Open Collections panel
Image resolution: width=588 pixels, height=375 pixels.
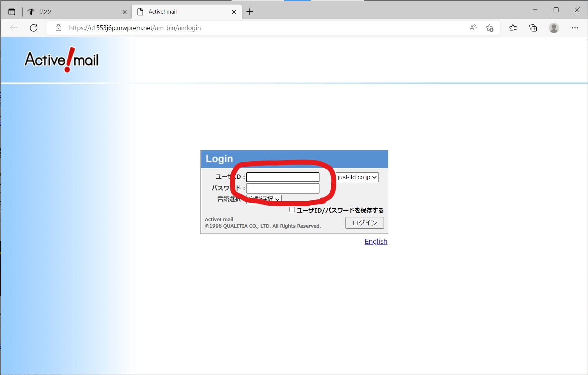[533, 28]
